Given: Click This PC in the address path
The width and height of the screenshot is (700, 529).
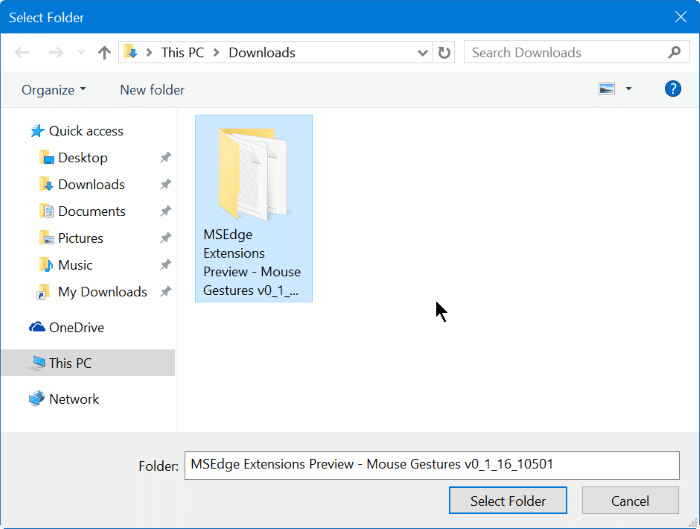Looking at the screenshot, I should (x=182, y=53).
